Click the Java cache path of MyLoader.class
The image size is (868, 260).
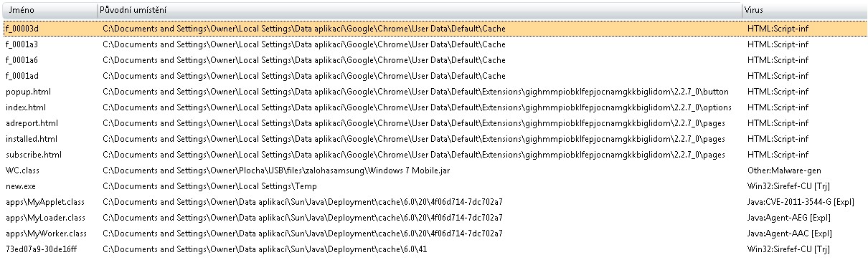(303, 218)
